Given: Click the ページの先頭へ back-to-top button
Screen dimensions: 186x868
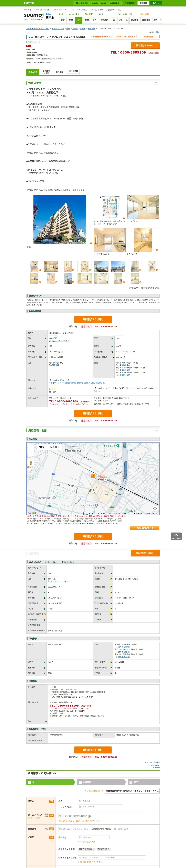Looking at the screenshot, I should coord(176,536).
